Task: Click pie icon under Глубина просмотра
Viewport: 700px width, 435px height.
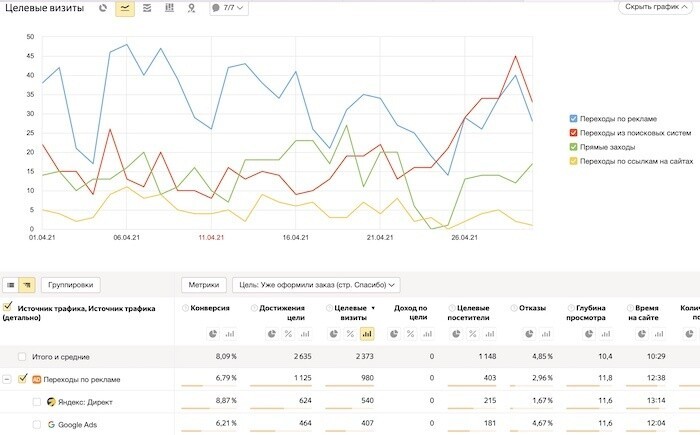Action: click(x=589, y=334)
